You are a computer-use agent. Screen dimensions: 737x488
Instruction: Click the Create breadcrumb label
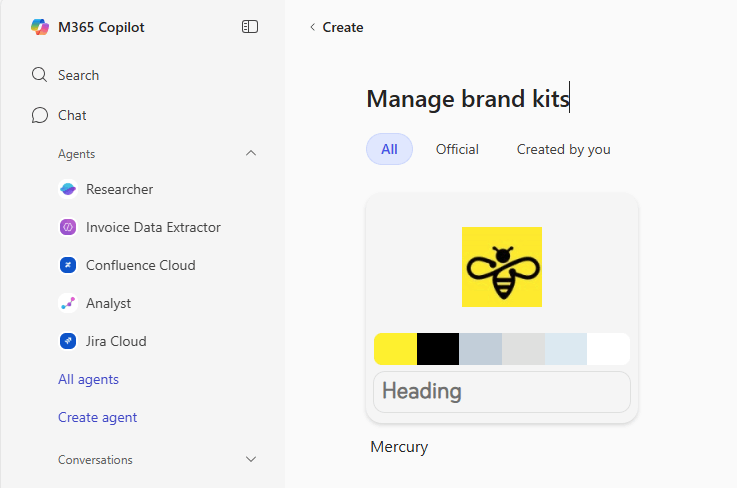click(343, 27)
